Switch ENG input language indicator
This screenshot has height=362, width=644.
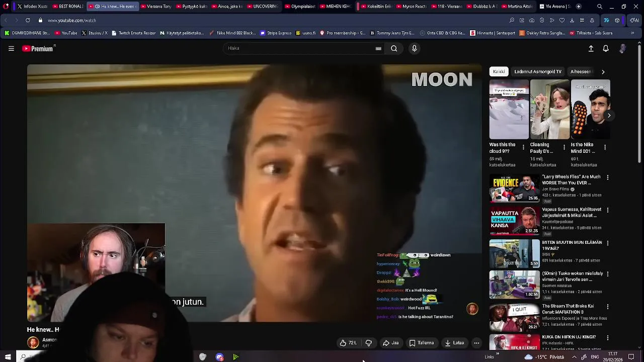coord(594,357)
